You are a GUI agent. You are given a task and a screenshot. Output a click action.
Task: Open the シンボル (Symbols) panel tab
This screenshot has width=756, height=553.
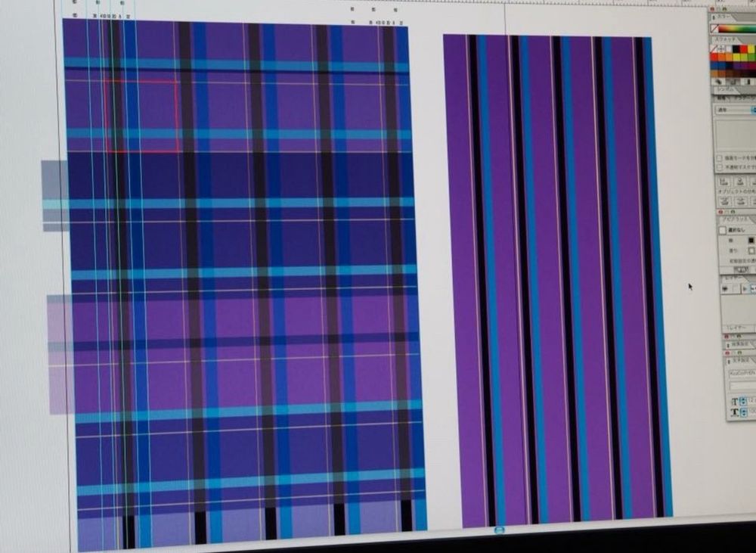[725, 89]
